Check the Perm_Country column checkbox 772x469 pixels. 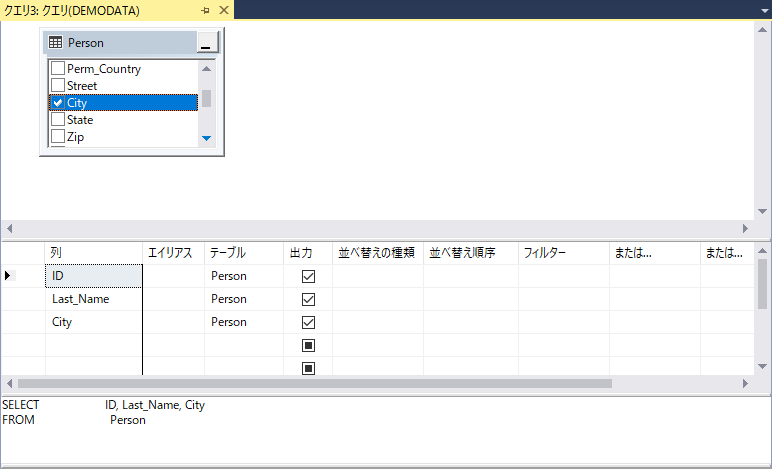(x=58, y=69)
